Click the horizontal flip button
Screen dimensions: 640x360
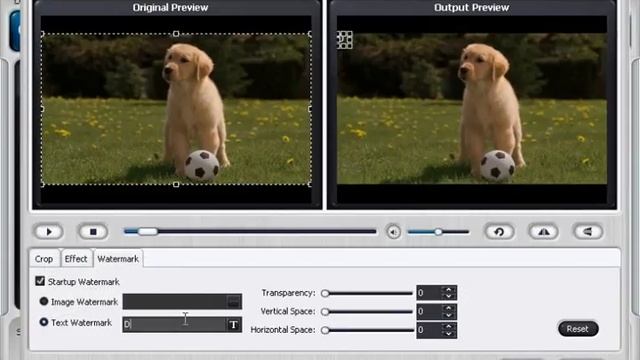[544, 232]
